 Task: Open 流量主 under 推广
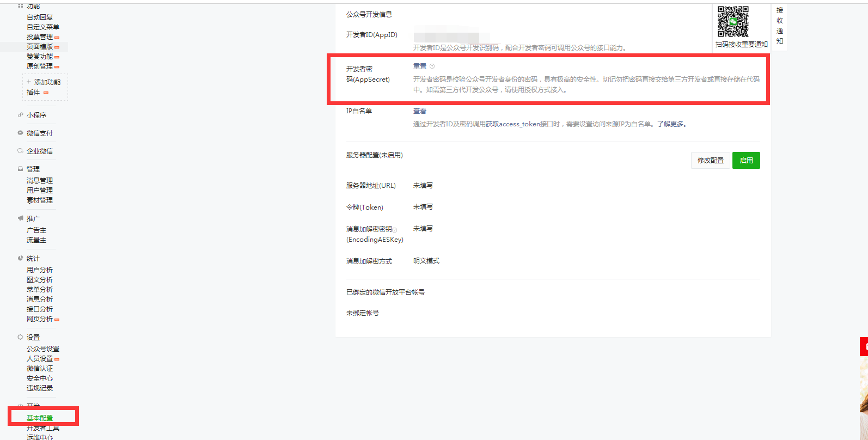[36, 240]
